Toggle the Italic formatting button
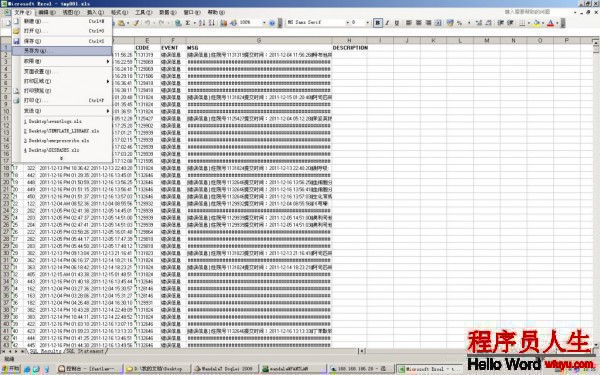 pyautogui.click(x=387, y=23)
